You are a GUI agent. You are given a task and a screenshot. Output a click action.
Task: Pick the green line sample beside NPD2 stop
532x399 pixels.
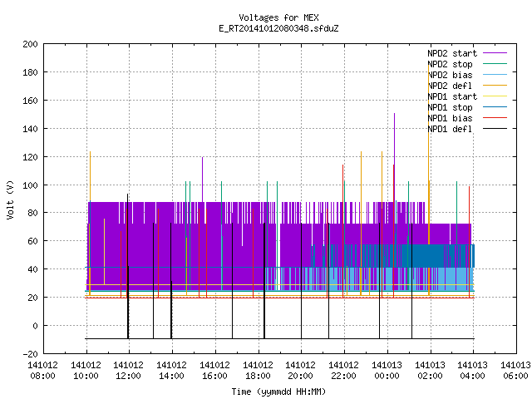[495, 63]
